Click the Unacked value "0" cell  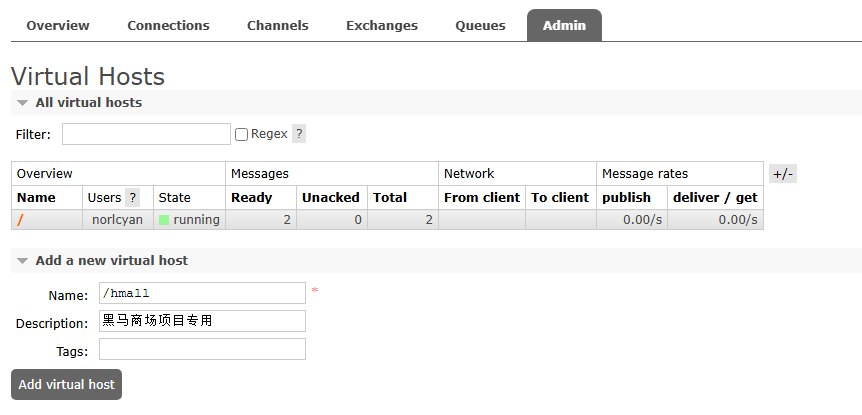pos(332,220)
